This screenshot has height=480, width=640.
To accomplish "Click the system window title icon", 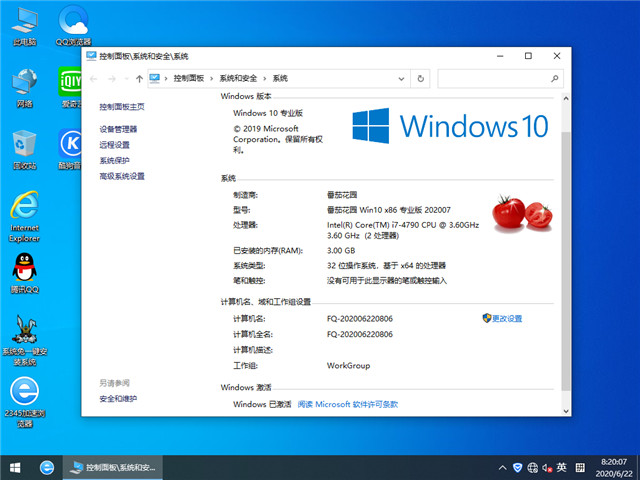I will (91, 56).
